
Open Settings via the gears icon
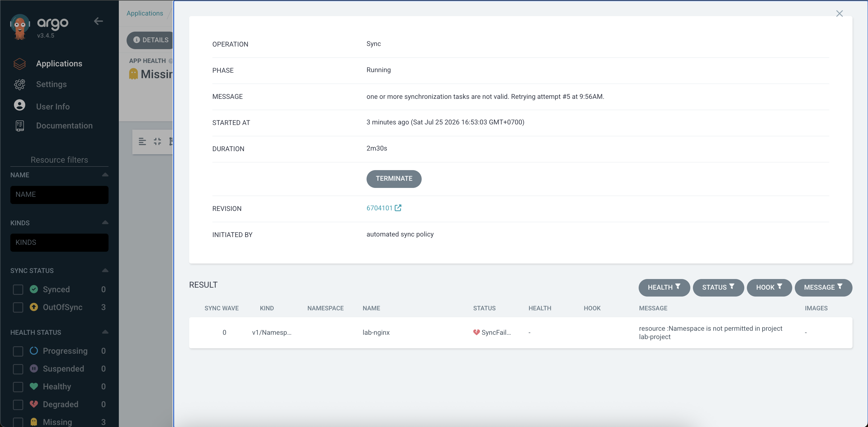(x=20, y=84)
